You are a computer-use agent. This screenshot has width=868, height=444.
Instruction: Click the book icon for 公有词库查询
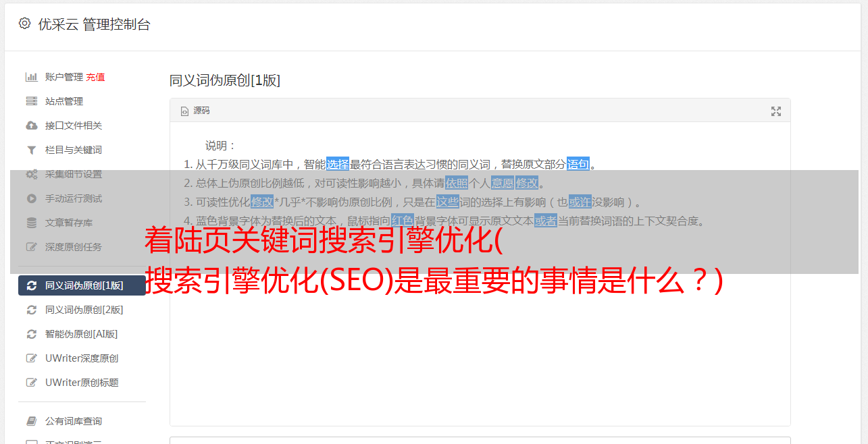tap(31, 421)
